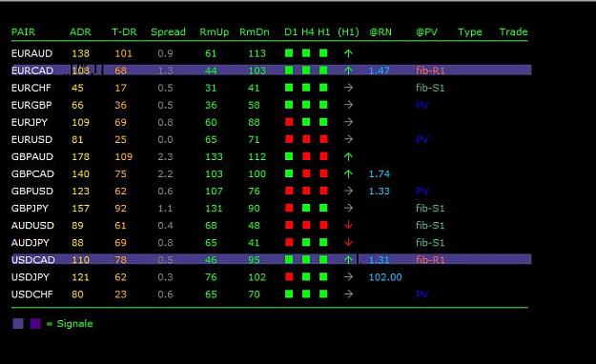Click the red H4 square in EURUSD row
The width and height of the screenshot is (596, 364).
tap(306, 139)
